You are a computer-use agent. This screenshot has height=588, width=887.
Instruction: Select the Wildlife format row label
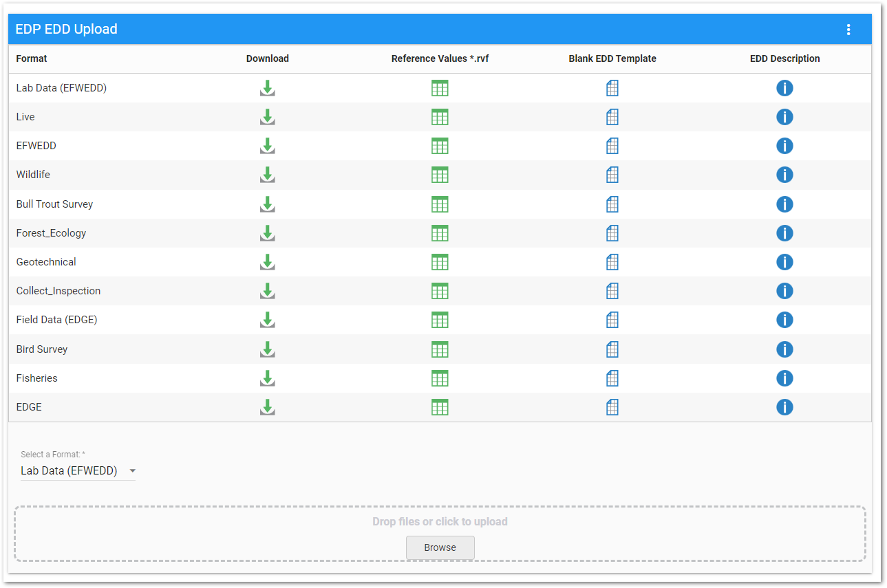click(x=33, y=175)
